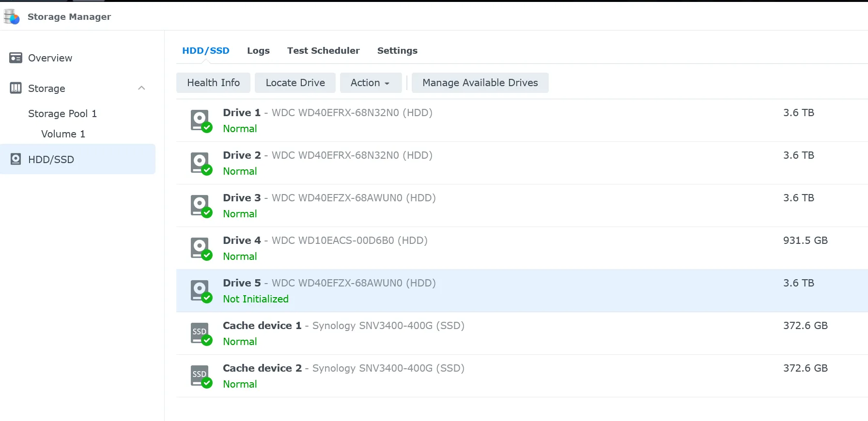
Task: Click Cache device 2 capacity 372.6 GB
Action: click(x=806, y=368)
